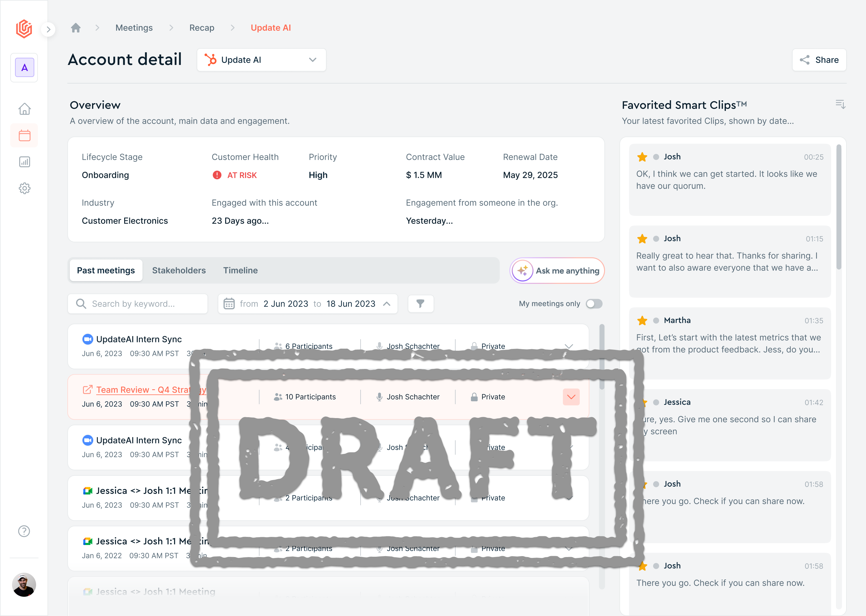Viewport: 866px width, 616px height.
Task: Click microphone icon in Team Review row
Action: (x=379, y=397)
